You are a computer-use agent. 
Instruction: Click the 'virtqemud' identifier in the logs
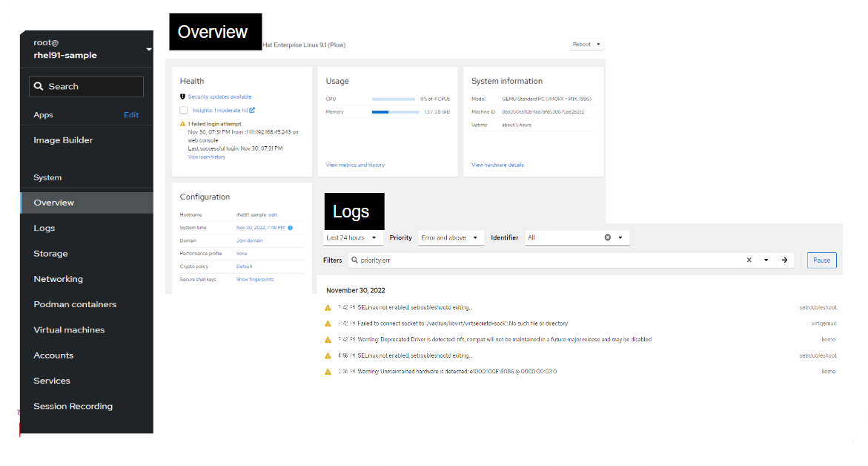(824, 324)
